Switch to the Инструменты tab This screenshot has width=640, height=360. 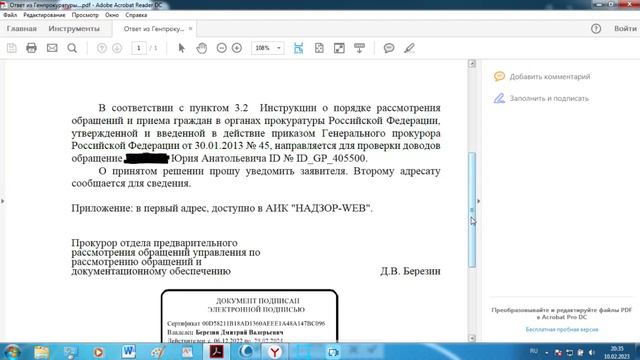[74, 29]
